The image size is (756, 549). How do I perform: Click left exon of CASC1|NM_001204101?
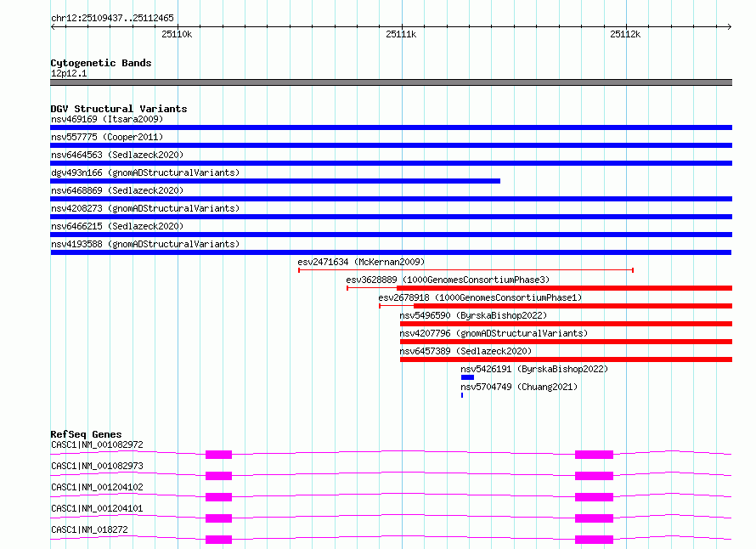coord(218,518)
